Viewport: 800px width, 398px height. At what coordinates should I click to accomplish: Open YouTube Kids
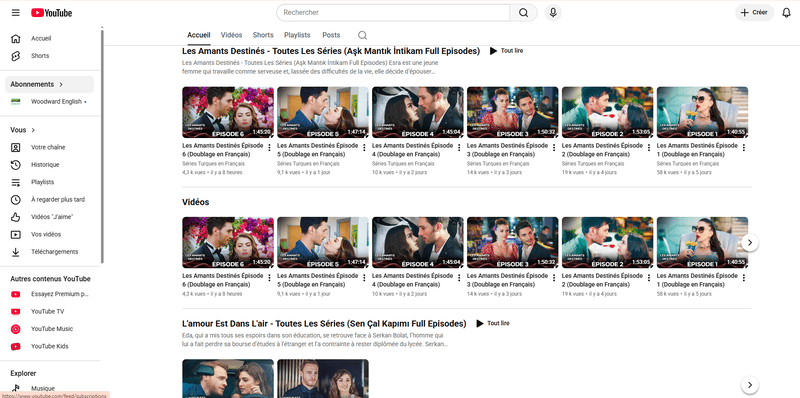pyautogui.click(x=49, y=346)
